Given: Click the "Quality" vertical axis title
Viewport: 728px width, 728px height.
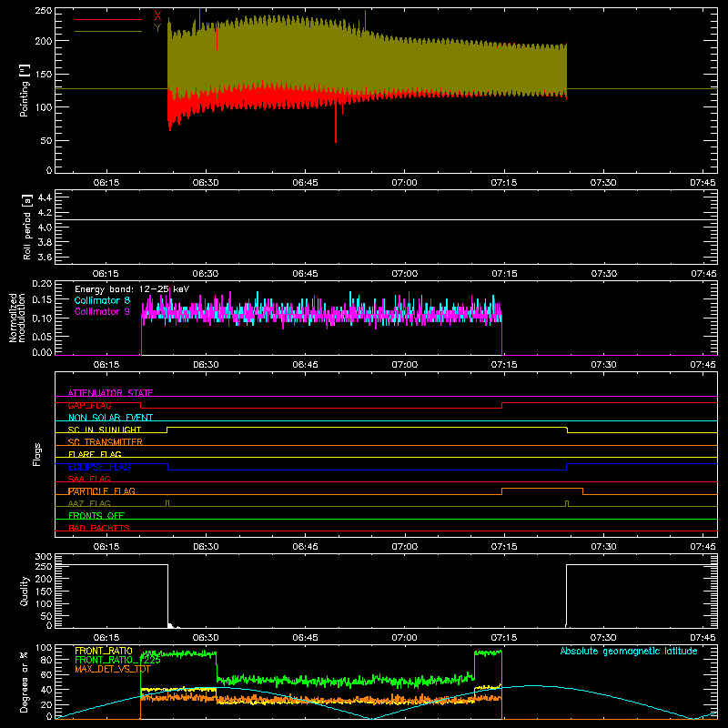Looking at the screenshot, I should point(25,591).
